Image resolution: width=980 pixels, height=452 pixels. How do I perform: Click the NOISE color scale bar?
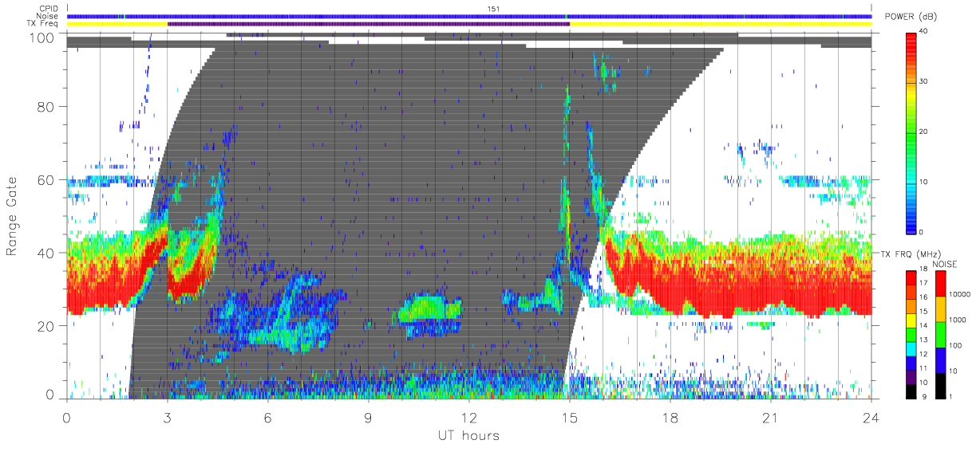click(941, 334)
